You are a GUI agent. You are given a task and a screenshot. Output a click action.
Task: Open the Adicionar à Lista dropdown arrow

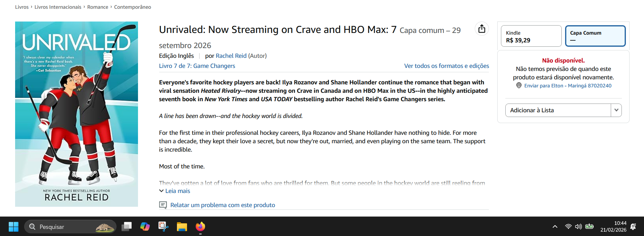coord(616,110)
